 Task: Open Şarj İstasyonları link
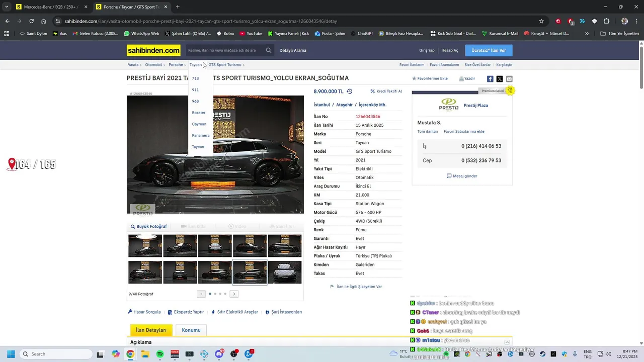(x=283, y=312)
